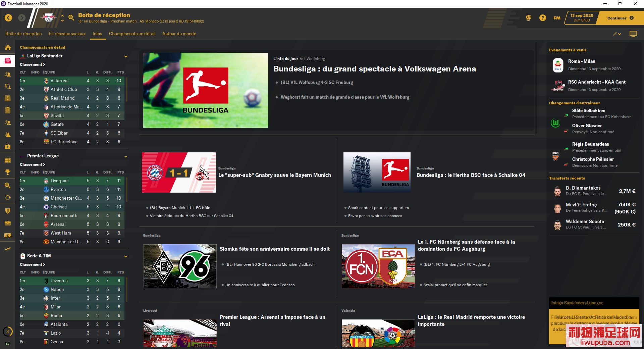The image size is (644, 349).
Task: Go back with the left arrow button
Action: tap(8, 18)
